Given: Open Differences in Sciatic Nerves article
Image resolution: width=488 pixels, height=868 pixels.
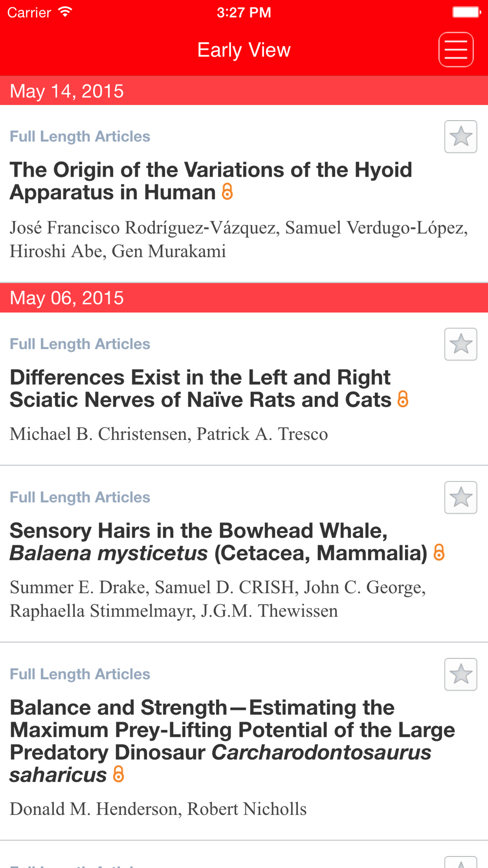Looking at the screenshot, I should pyautogui.click(x=200, y=389).
